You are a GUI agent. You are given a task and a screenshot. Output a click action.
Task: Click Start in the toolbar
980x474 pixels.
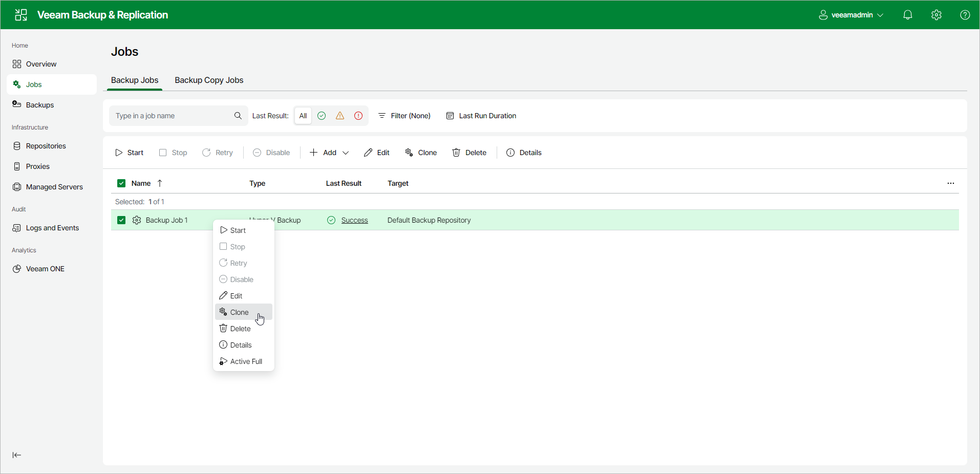129,153
